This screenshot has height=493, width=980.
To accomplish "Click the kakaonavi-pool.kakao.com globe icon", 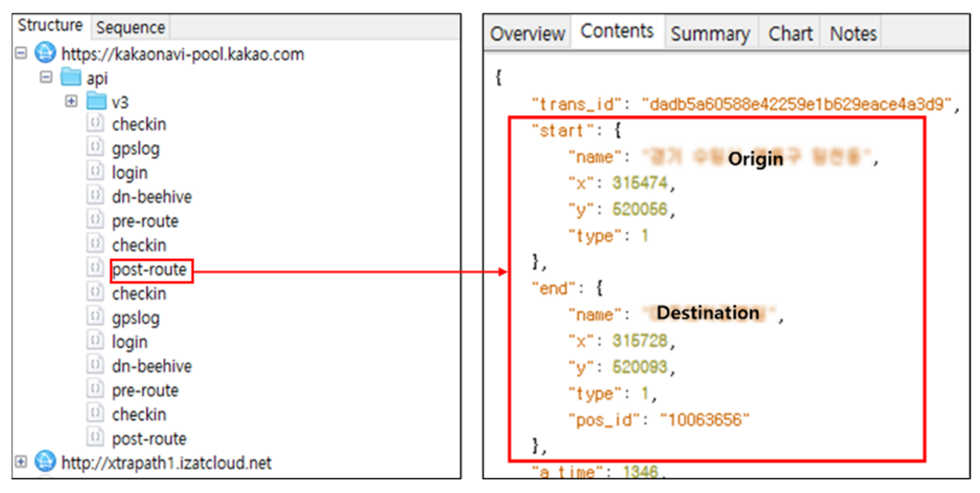I will pyautogui.click(x=45, y=53).
